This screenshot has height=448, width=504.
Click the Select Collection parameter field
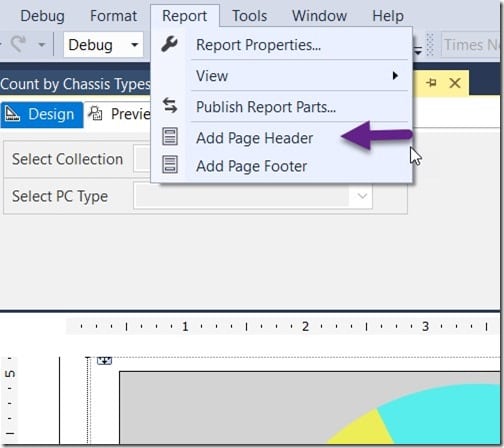click(x=142, y=159)
